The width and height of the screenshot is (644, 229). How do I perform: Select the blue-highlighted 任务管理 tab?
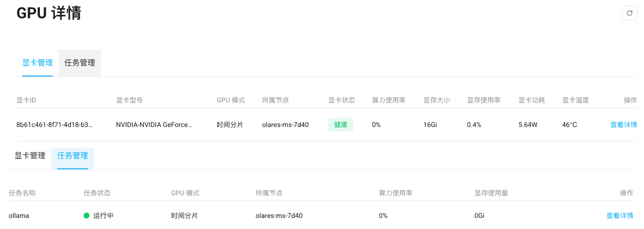[x=73, y=156]
